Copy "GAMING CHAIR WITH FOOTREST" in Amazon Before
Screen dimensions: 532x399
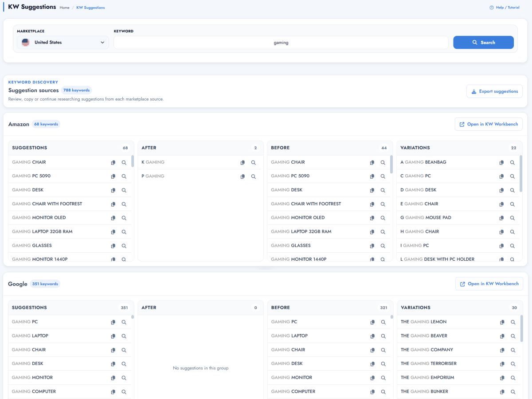[372, 204]
